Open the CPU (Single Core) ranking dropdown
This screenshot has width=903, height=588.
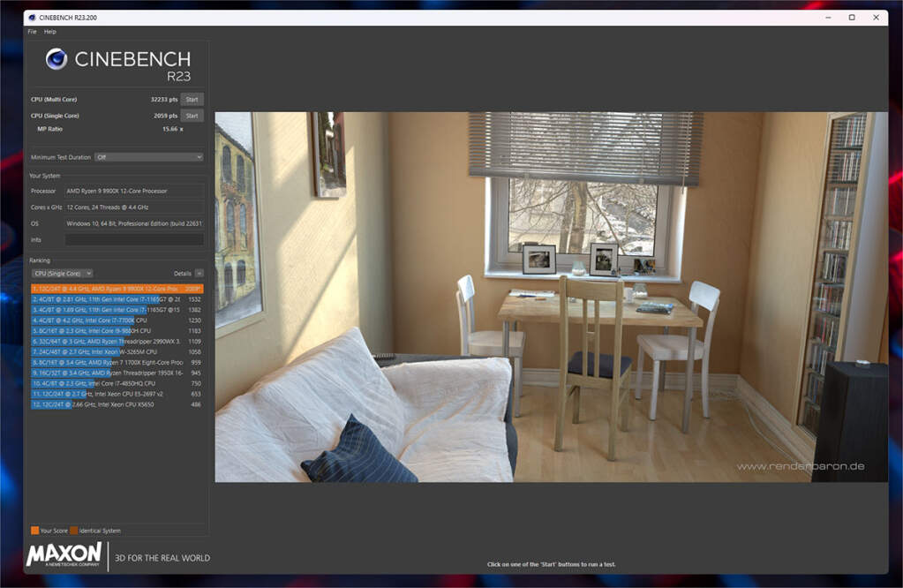pos(62,274)
